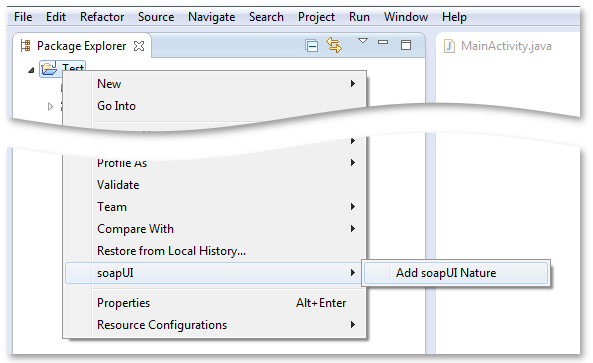
Task: Toggle Link with Editor icon
Action: click(x=334, y=45)
